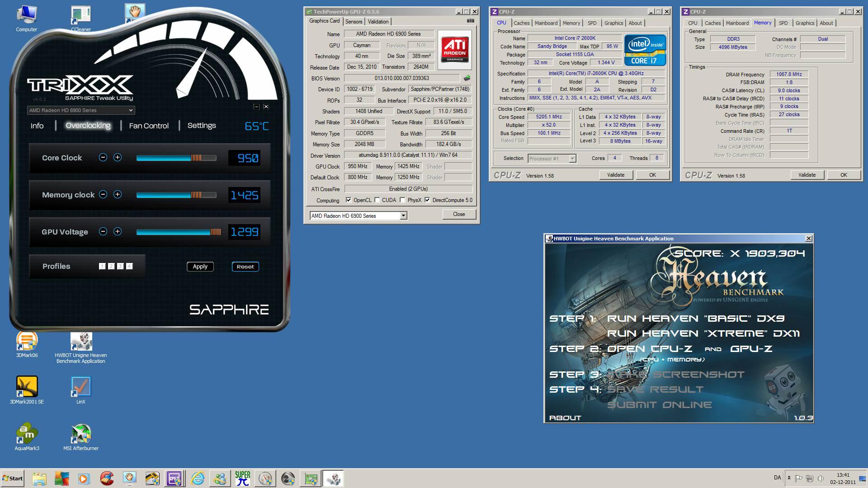Load TRIXX profile slot 2
Viewport: 868px width, 488px height.
pyautogui.click(x=111, y=266)
